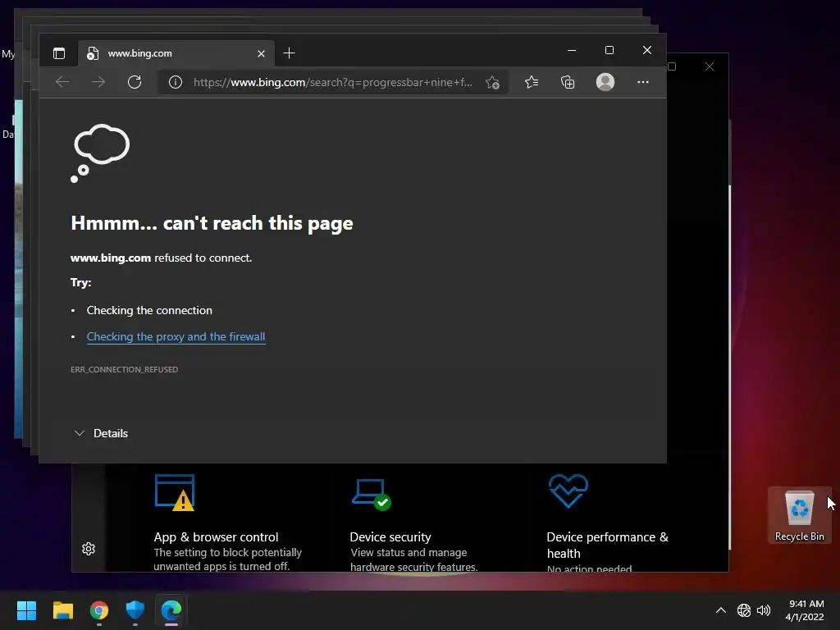Open the profile avatar in Edge
Image resolution: width=840 pixels, height=630 pixels.
coord(605,82)
